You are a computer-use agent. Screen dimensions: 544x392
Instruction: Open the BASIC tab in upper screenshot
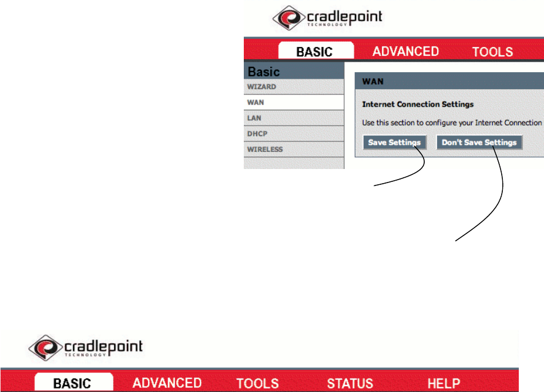coord(315,51)
